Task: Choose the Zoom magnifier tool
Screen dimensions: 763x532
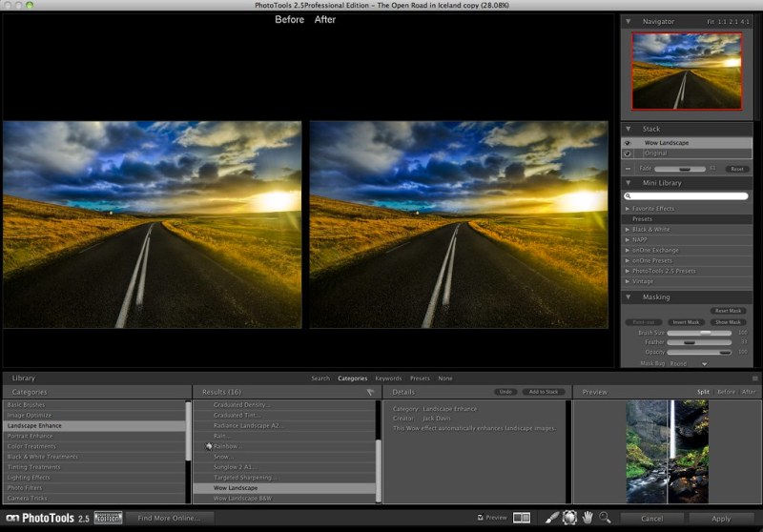Action: (x=605, y=518)
